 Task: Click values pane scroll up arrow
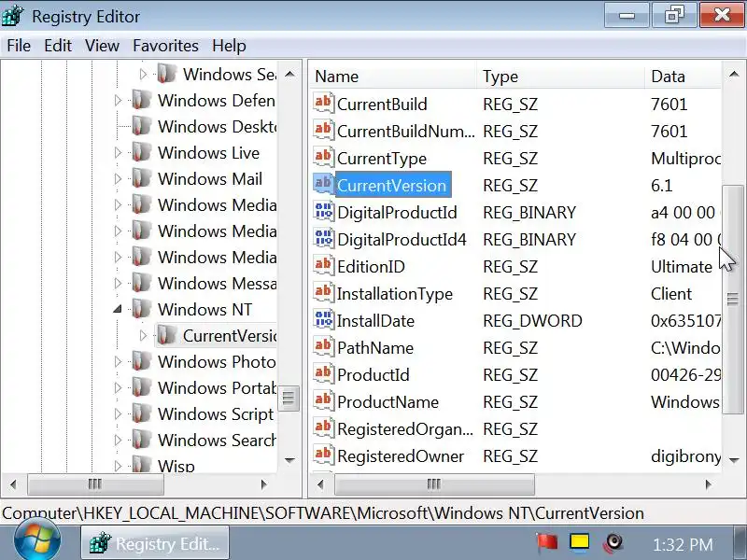pos(734,74)
